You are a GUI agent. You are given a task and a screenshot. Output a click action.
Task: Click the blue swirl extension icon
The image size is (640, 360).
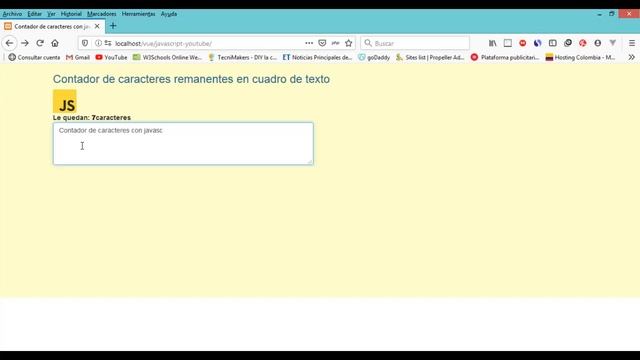(538, 43)
